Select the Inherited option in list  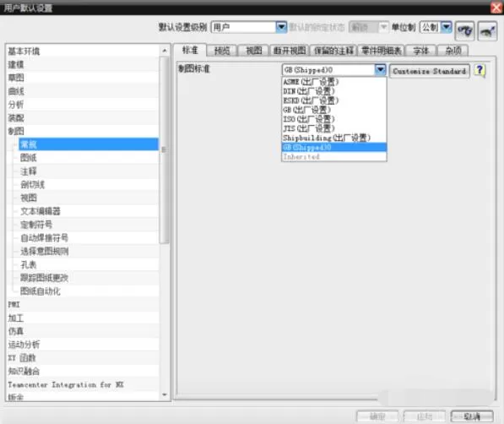click(x=334, y=156)
